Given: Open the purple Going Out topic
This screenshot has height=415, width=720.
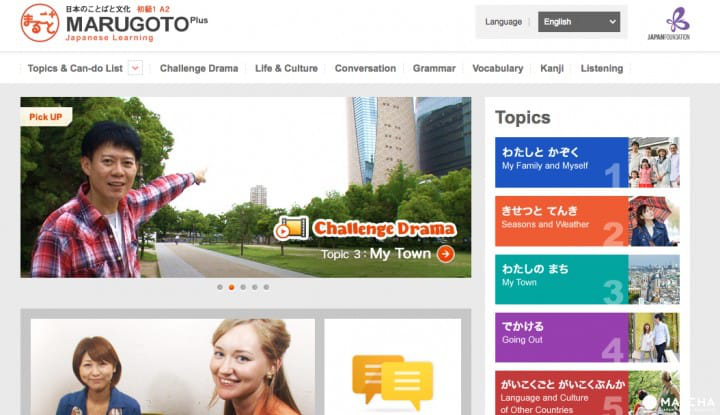Looking at the screenshot, I should tap(561, 338).
